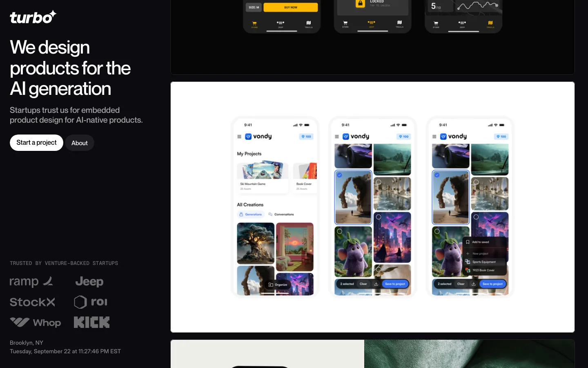Image resolution: width=588 pixels, height=368 pixels.
Task: Click the Start a project button
Action: click(x=36, y=143)
